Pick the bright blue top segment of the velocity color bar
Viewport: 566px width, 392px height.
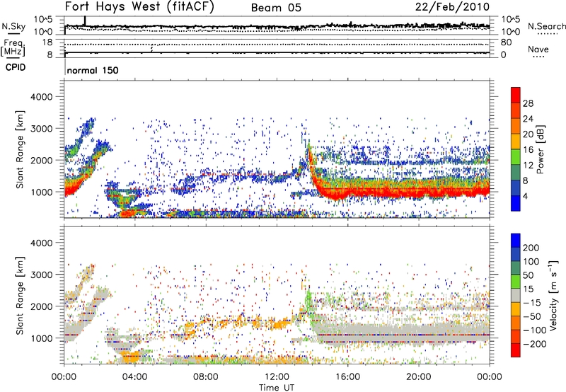click(516, 241)
